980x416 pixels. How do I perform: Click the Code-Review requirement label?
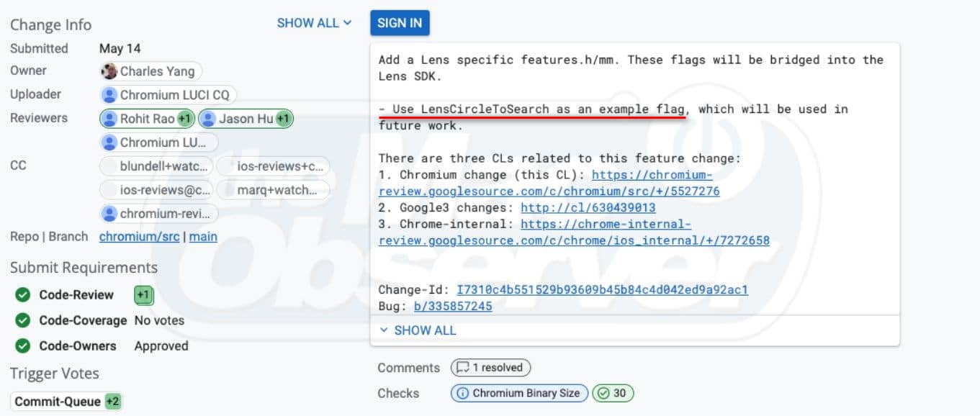point(76,295)
